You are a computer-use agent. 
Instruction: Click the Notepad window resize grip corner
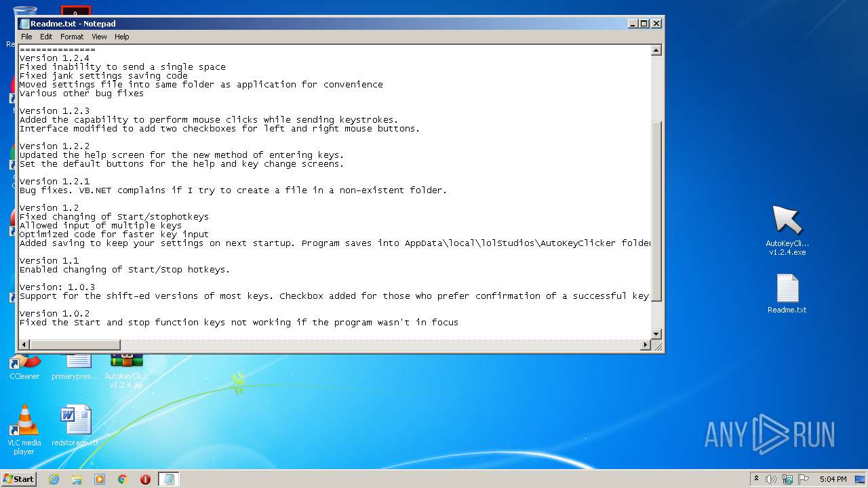(x=656, y=346)
